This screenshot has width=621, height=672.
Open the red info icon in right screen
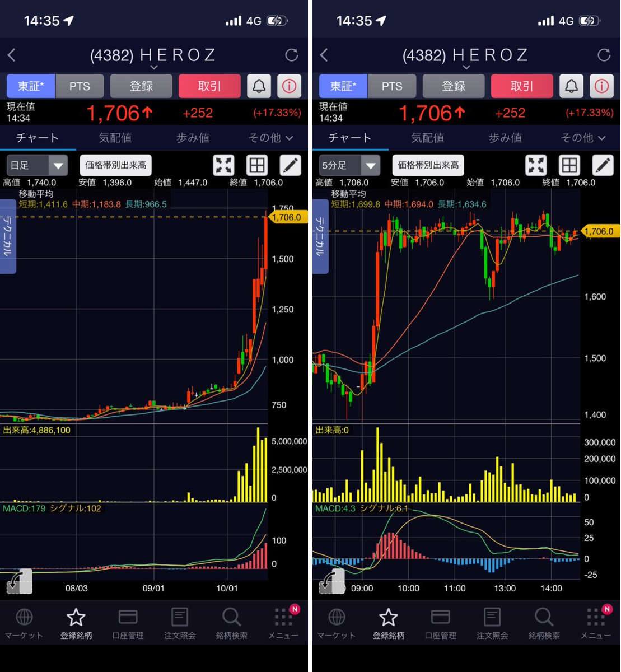601,86
